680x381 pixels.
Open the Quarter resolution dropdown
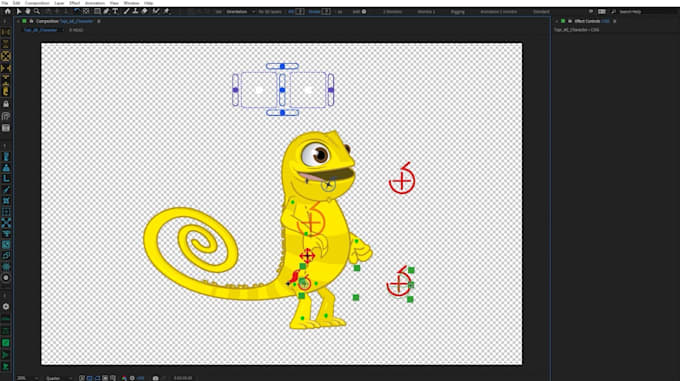point(59,378)
